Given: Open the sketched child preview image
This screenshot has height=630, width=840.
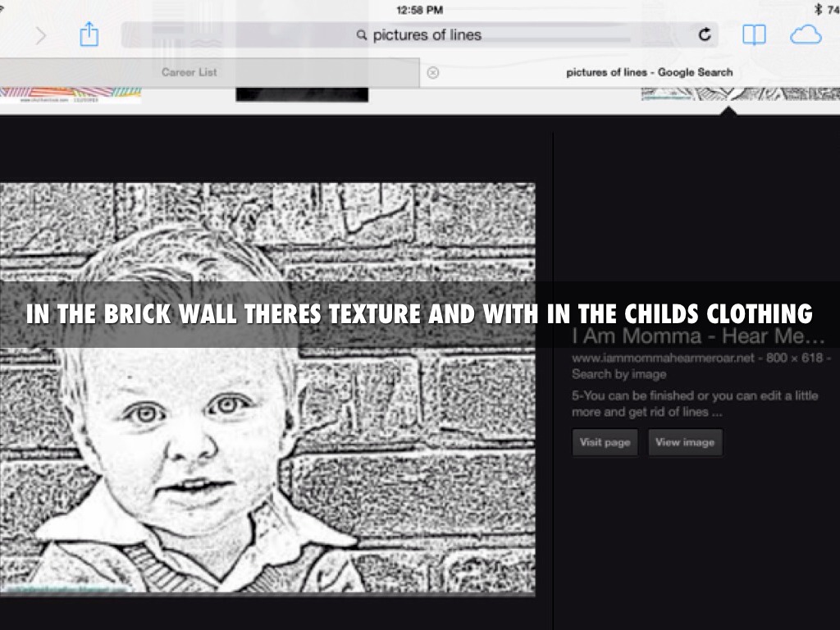Looking at the screenshot, I should [x=267, y=389].
